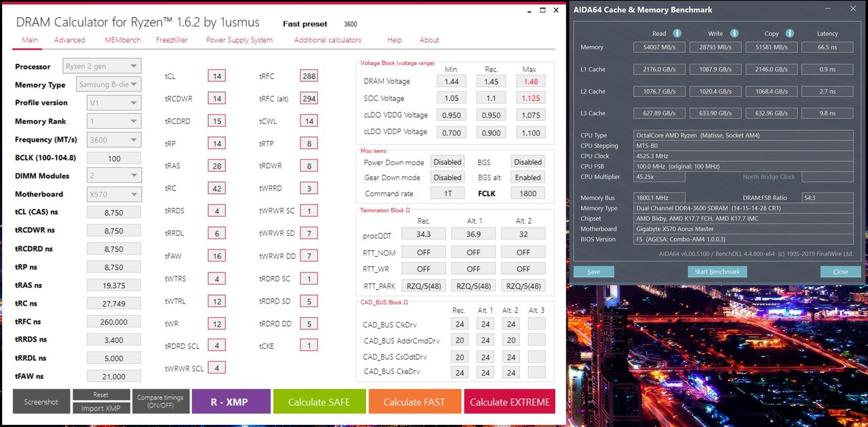
Task: Expand the DIMM Modules dropdown
Action: coord(114,176)
